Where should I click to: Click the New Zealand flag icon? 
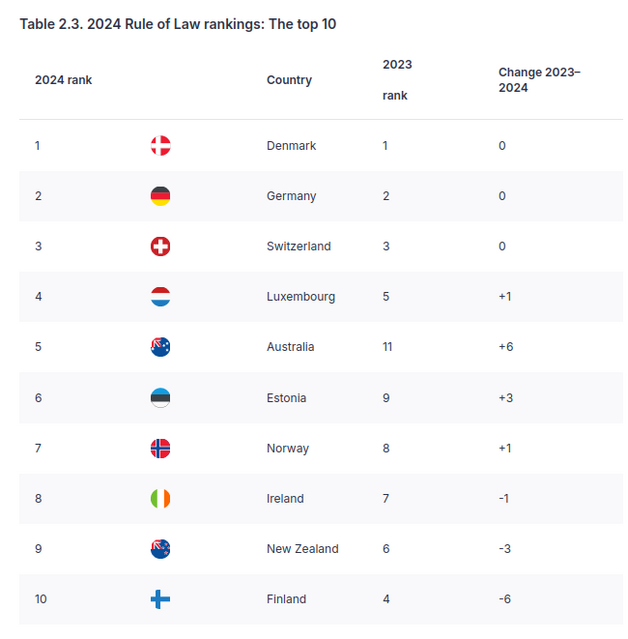pyautogui.click(x=160, y=549)
